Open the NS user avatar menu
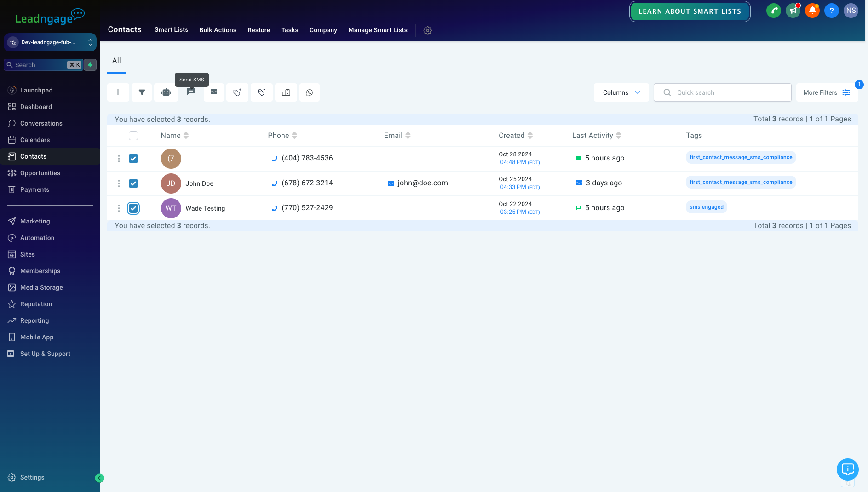This screenshot has width=868, height=492. 851,11
